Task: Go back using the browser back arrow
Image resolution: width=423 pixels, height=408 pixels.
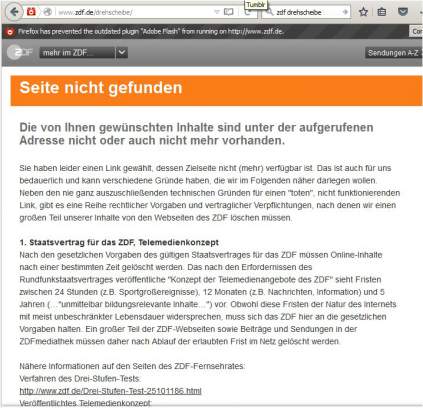Action: 14,12
